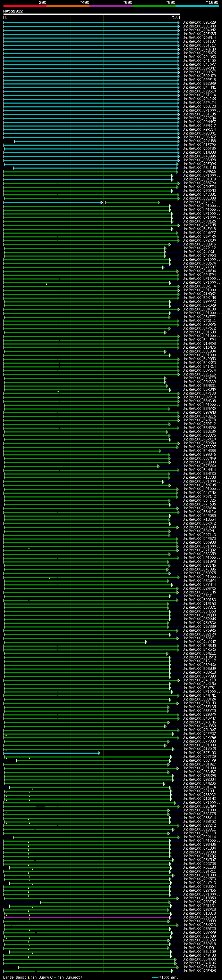
Task: Click the white query scale bar
Action: pos(92,15)
